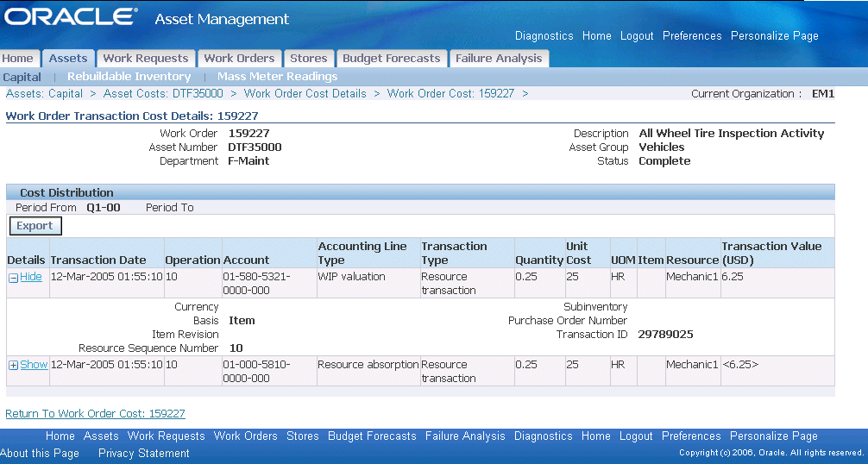Click the Oracle logo

tap(70, 16)
